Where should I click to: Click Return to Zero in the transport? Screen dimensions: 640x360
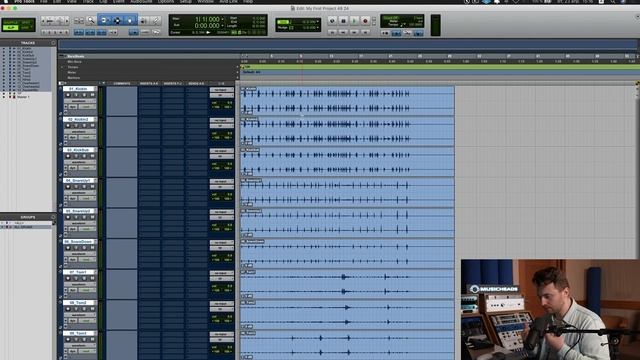point(332,32)
